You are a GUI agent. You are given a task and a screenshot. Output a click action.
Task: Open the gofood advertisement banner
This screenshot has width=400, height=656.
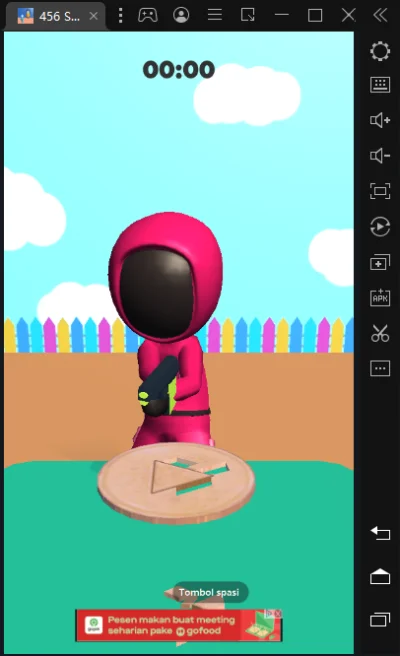pos(179,625)
